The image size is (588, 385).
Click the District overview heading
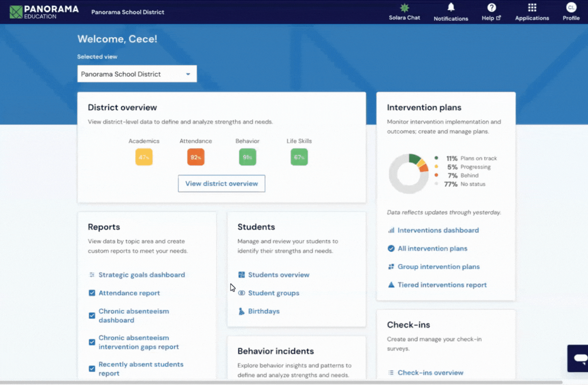point(122,108)
